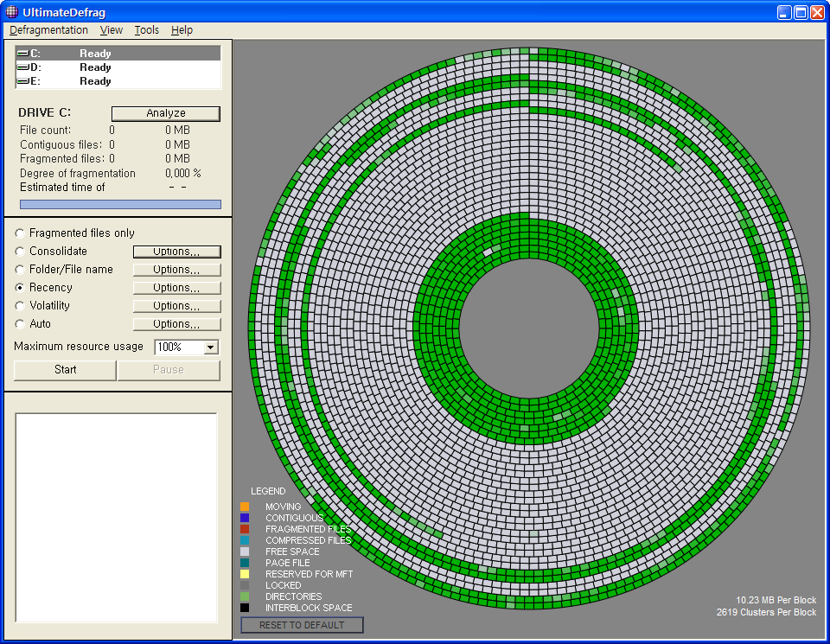Enable the Volatility defrag method
This screenshot has height=644, width=830.
(x=20, y=306)
